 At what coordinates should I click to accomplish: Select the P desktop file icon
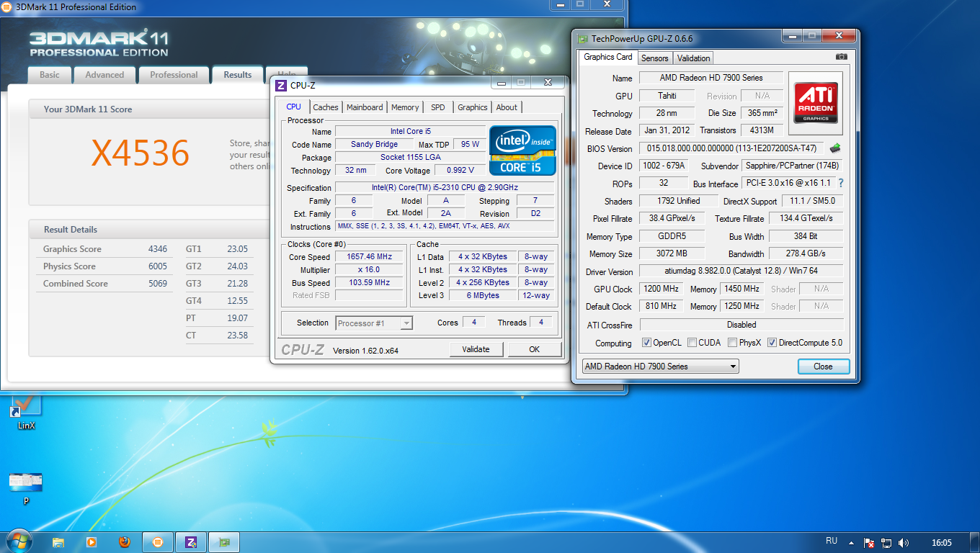click(x=26, y=487)
